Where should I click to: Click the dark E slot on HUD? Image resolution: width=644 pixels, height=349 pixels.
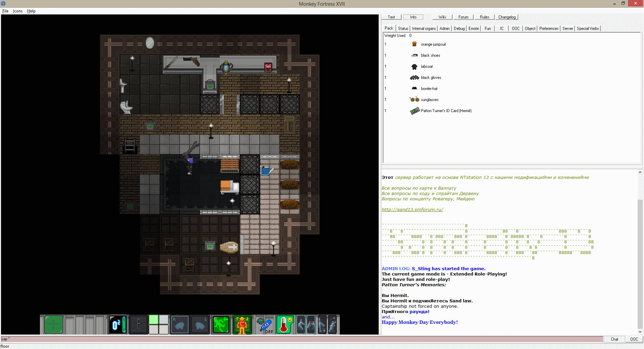138,325
